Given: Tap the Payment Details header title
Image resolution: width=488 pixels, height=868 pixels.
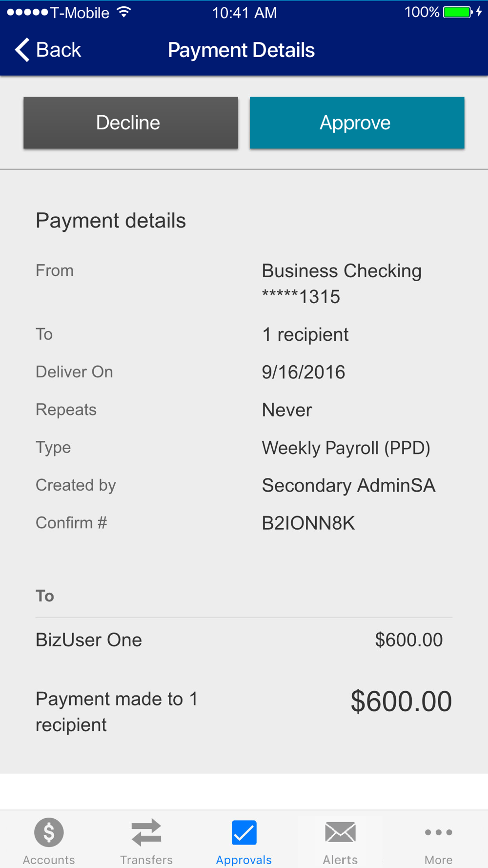Looking at the screenshot, I should [x=241, y=50].
